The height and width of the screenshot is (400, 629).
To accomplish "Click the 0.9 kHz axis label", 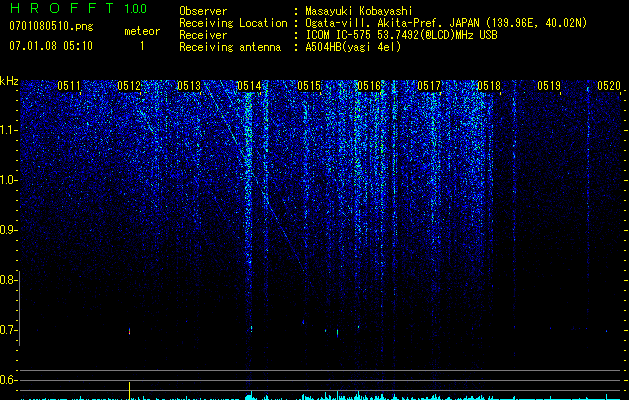I will coord(8,230).
